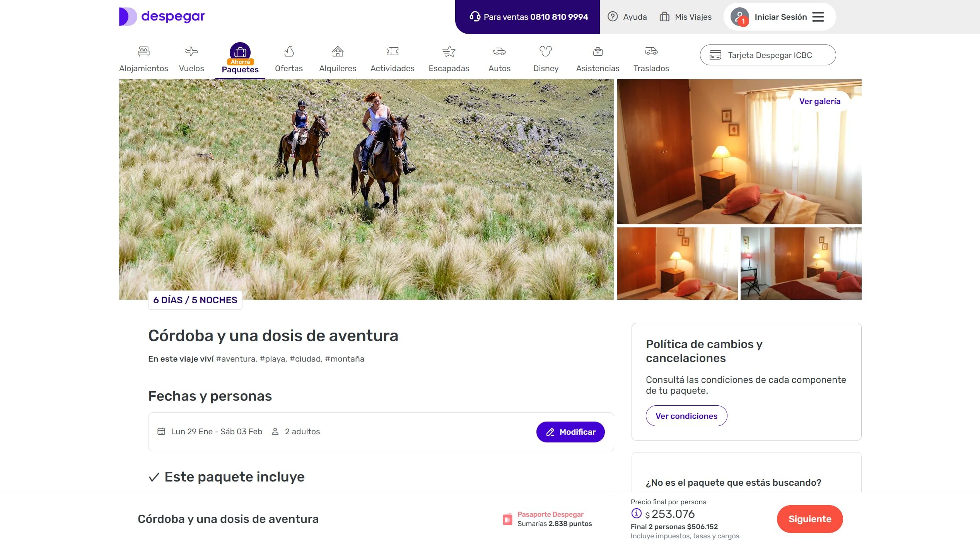Click the Mis Viajes briefcase icon

coord(664,17)
